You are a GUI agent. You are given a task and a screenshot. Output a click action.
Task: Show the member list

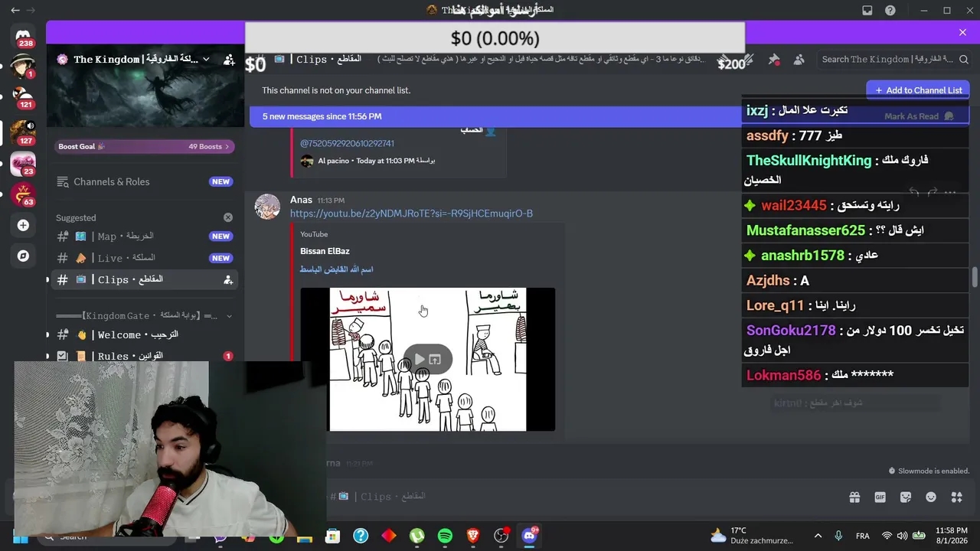pyautogui.click(x=799, y=60)
